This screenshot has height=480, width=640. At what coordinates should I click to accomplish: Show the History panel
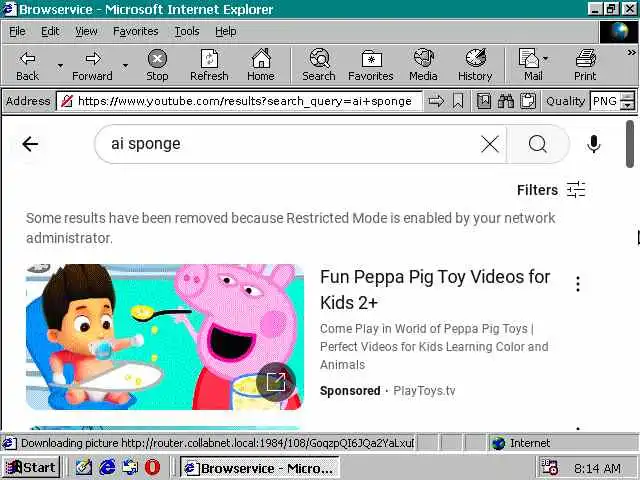pyautogui.click(x=475, y=65)
